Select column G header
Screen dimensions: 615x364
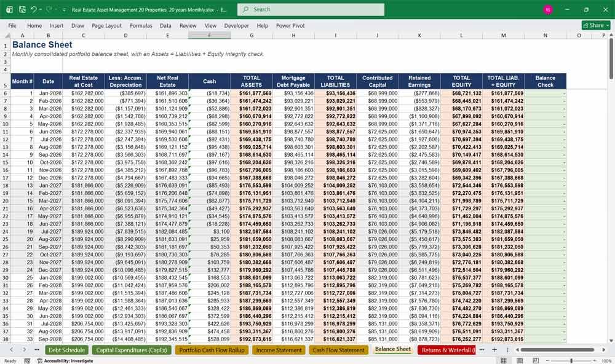pyautogui.click(x=252, y=35)
